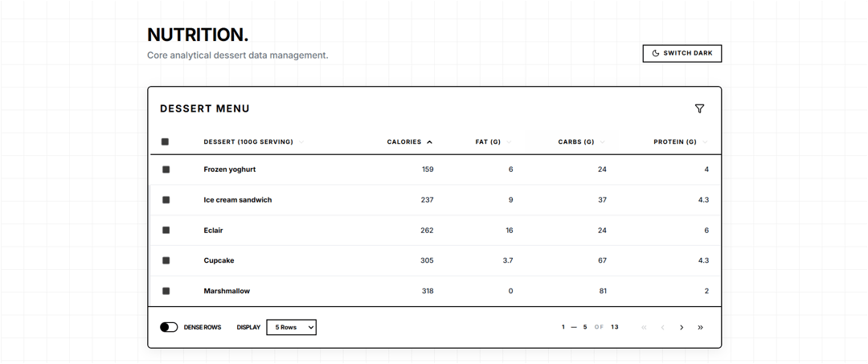868x364 pixels.
Task: Check the select-all header checkbox
Action: (165, 142)
